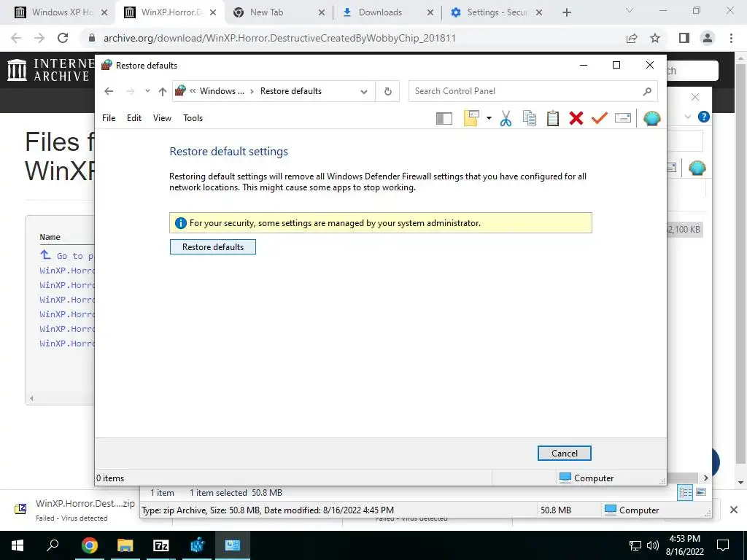The image size is (747, 560).
Task: Click the red X Delete toolbar icon
Action: tap(576, 118)
